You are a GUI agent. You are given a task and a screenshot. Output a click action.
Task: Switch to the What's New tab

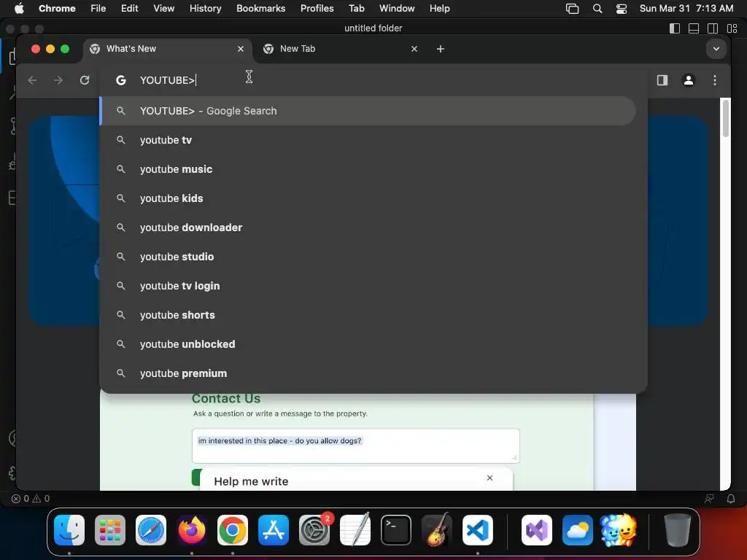pos(167,49)
